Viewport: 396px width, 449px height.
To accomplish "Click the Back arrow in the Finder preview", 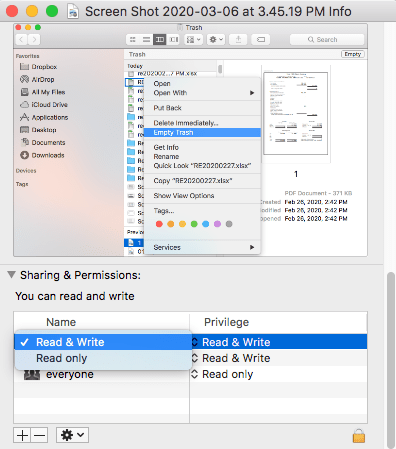I will pos(21,40).
